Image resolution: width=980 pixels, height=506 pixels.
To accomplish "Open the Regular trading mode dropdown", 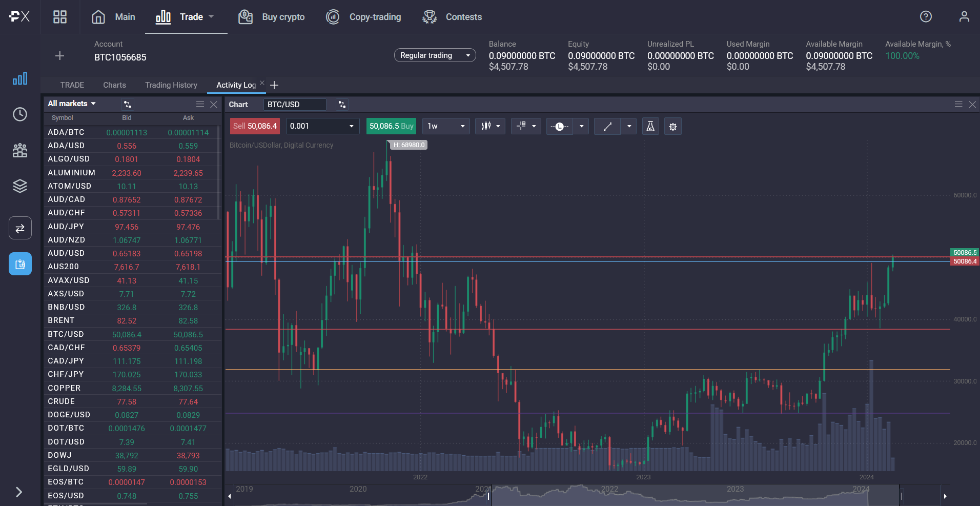I will click(435, 55).
